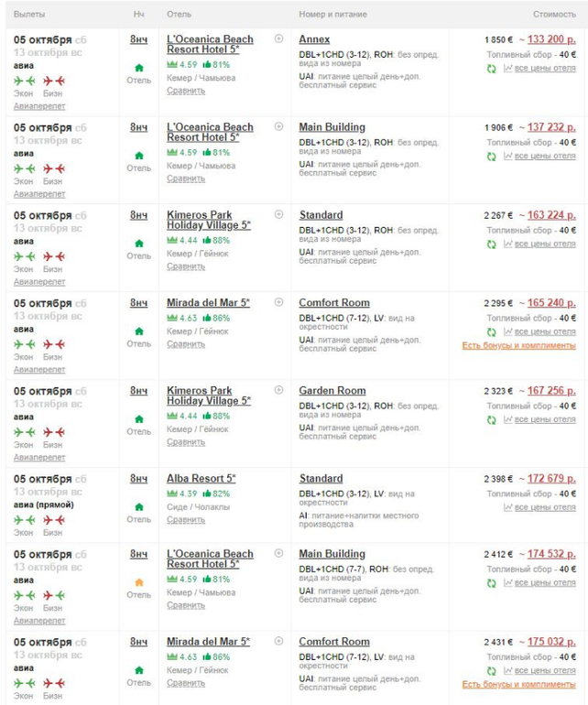Click 'Сравнить' under Alba Resort
The height and width of the screenshot is (705, 588).
coord(186,520)
